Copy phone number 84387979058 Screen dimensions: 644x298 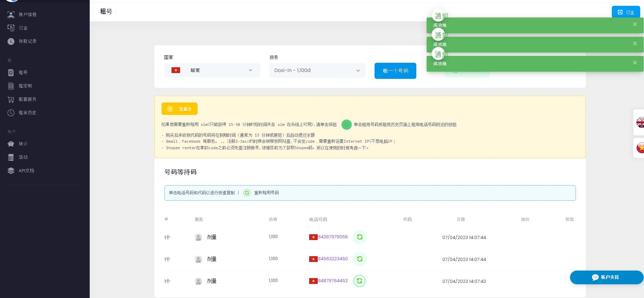[332, 237]
